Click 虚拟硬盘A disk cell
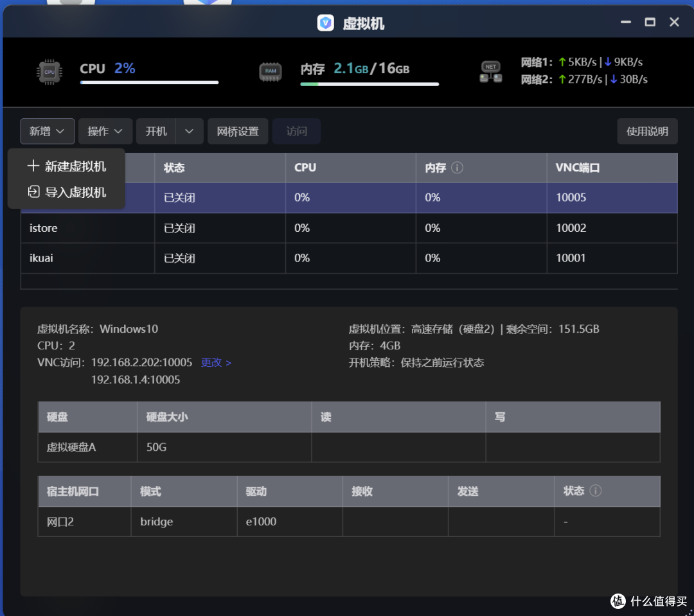Image resolution: width=694 pixels, height=616 pixels. coord(87,447)
